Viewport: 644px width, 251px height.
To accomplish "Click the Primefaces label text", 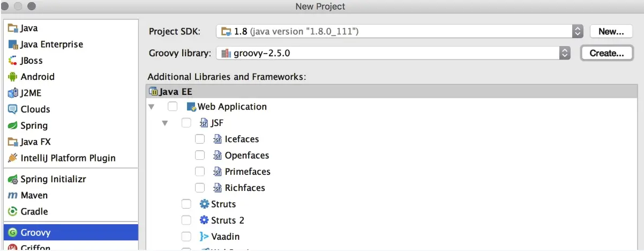I will coord(248,172).
